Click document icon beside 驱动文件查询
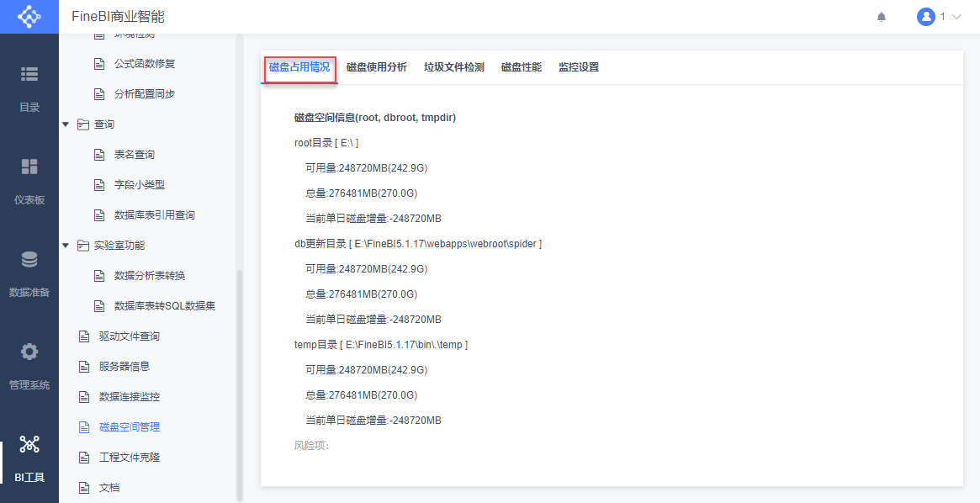This screenshot has width=980, height=503. (x=84, y=336)
